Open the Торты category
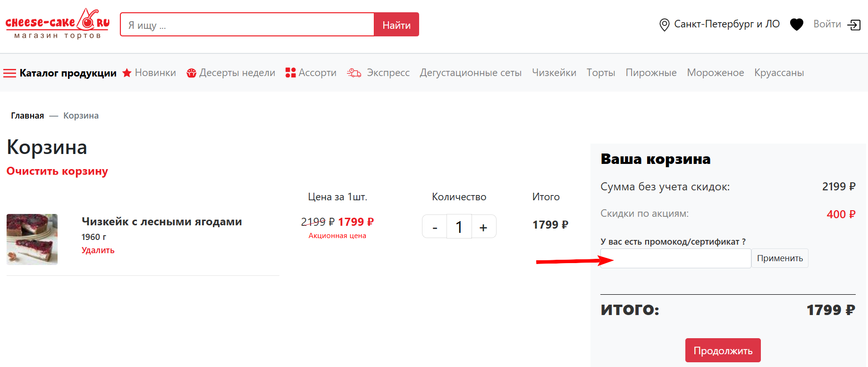This screenshot has height=367, width=868. pos(600,72)
